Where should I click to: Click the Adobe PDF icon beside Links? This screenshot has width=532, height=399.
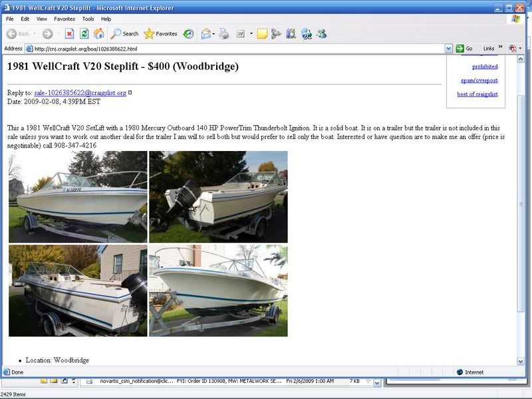pyautogui.click(x=512, y=49)
